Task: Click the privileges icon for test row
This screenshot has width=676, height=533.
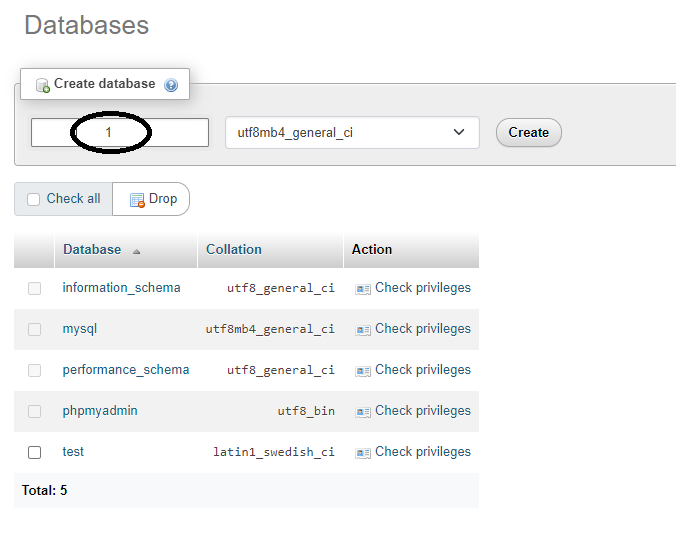Action: [363, 453]
